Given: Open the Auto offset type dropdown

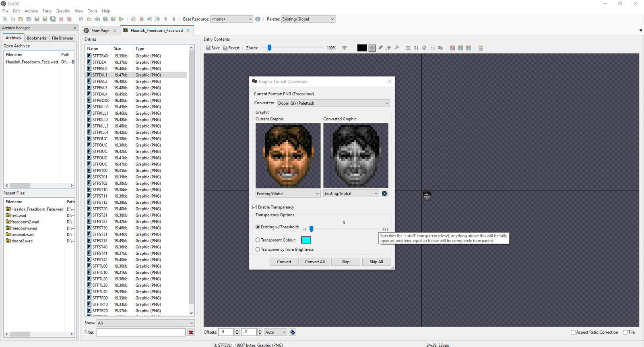Looking at the screenshot, I should (x=275, y=332).
